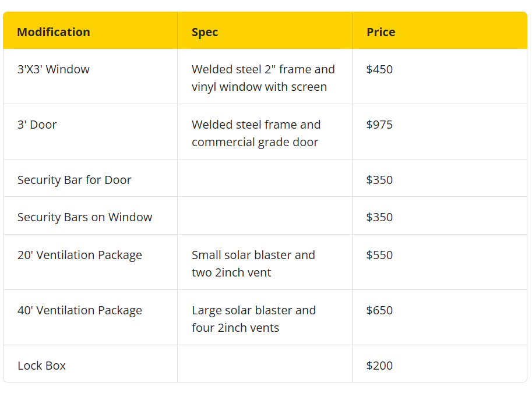The height and width of the screenshot is (397, 532).
Task: Click the $650 price cell
Action: (379, 310)
